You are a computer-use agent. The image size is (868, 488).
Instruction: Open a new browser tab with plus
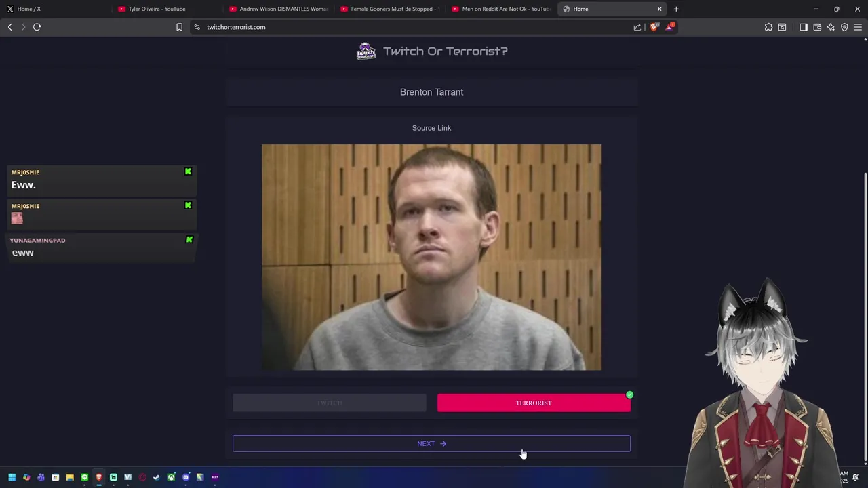click(x=676, y=9)
